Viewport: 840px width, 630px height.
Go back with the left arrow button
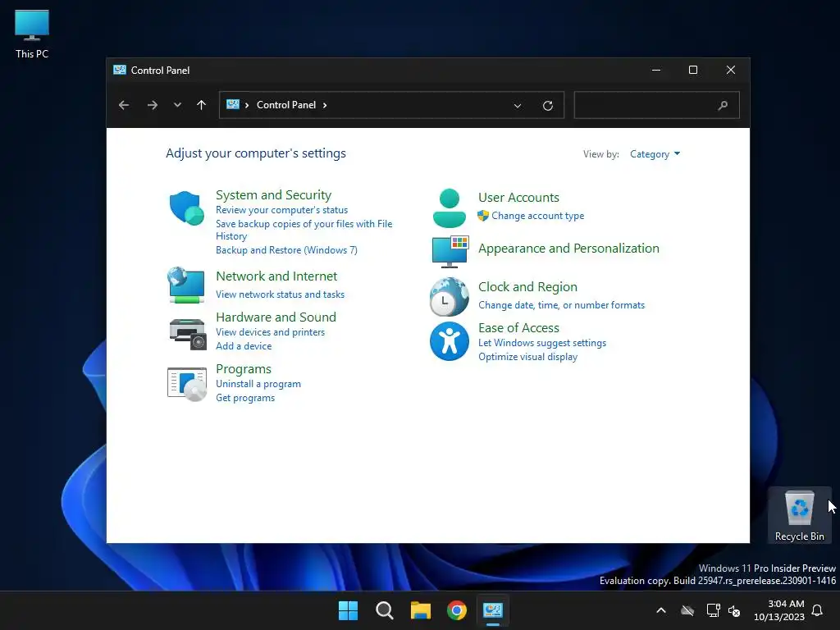point(124,105)
